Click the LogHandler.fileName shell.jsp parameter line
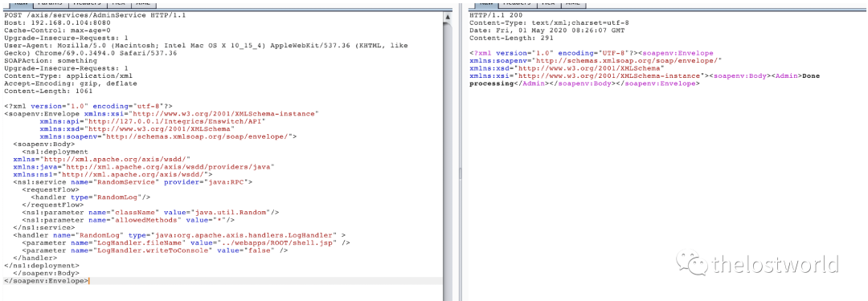 (x=186, y=242)
